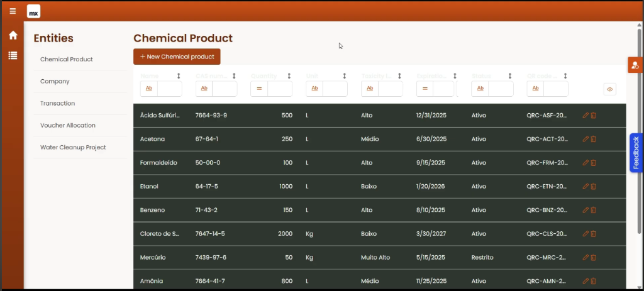Click expiration date 11/25/2025 cell

[x=431, y=281]
